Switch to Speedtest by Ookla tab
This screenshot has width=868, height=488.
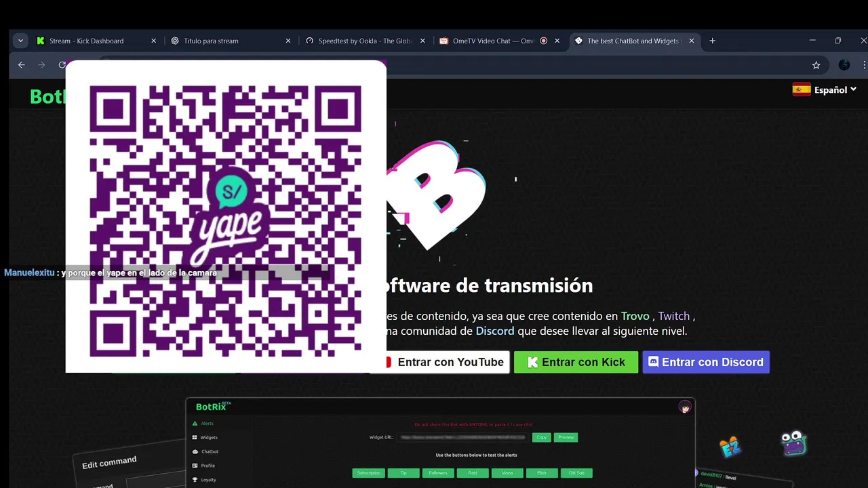pyautogui.click(x=365, y=41)
